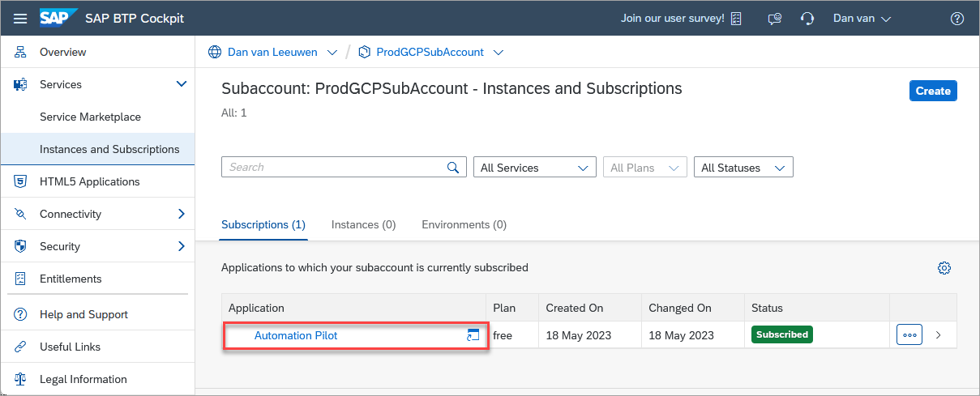Click the green Subscribed status badge

782,334
